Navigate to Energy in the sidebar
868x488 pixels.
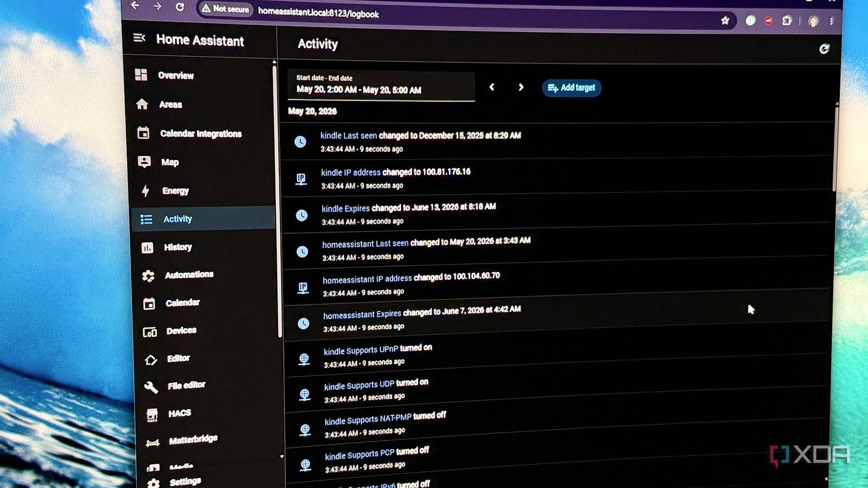tap(175, 191)
